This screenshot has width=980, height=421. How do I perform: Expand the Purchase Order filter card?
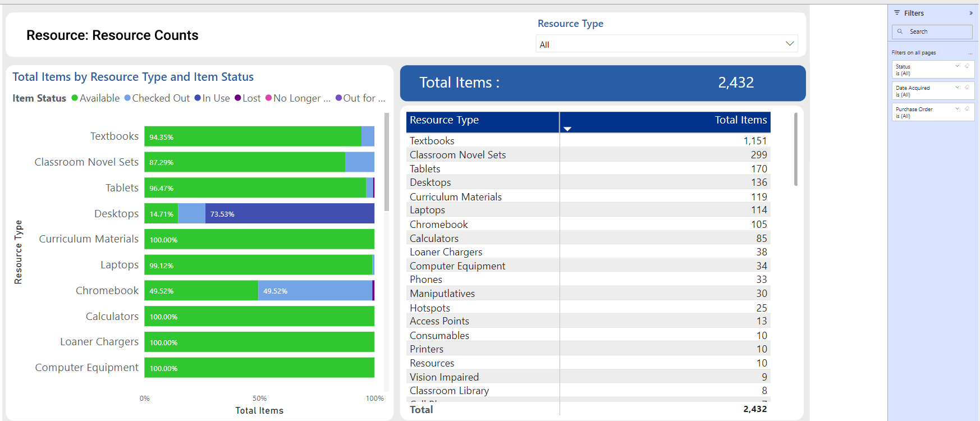958,109
